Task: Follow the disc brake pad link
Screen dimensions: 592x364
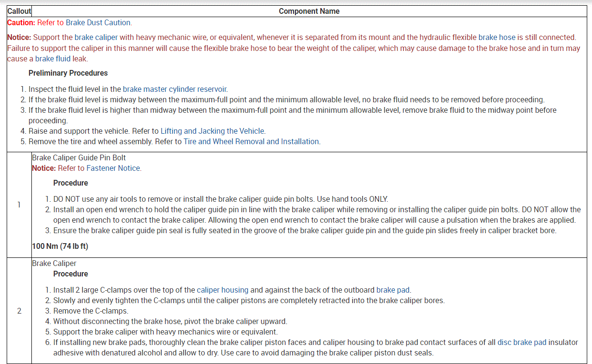Action: pyautogui.click(x=522, y=342)
